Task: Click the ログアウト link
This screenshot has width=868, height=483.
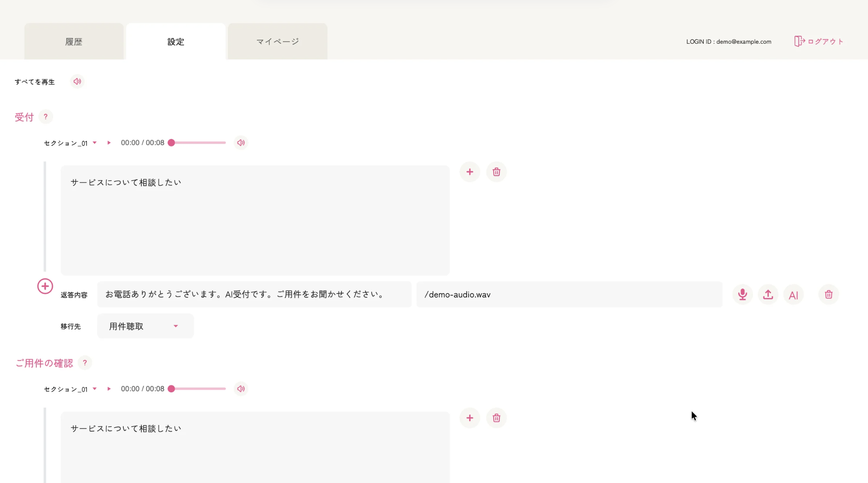Action: click(x=819, y=41)
